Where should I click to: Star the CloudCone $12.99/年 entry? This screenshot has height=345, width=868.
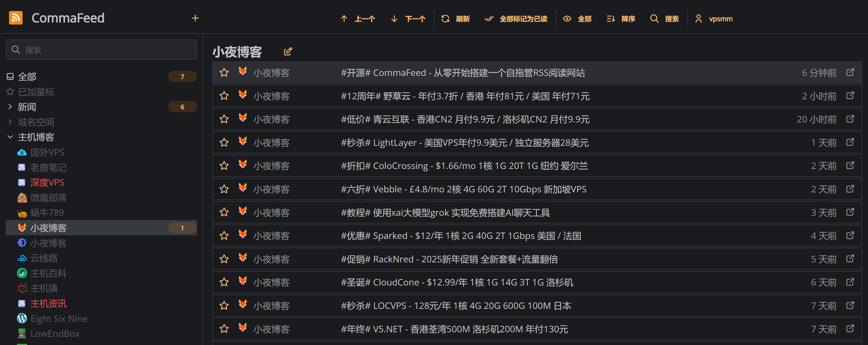(x=224, y=282)
